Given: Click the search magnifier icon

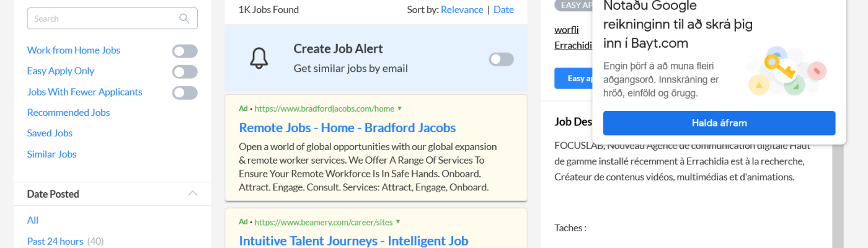Looking at the screenshot, I should (184, 19).
